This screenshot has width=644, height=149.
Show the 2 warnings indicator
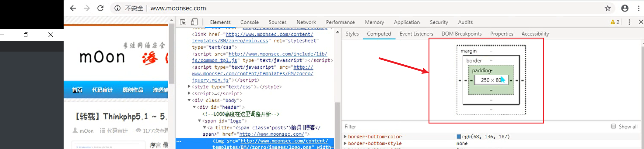pyautogui.click(x=615, y=22)
